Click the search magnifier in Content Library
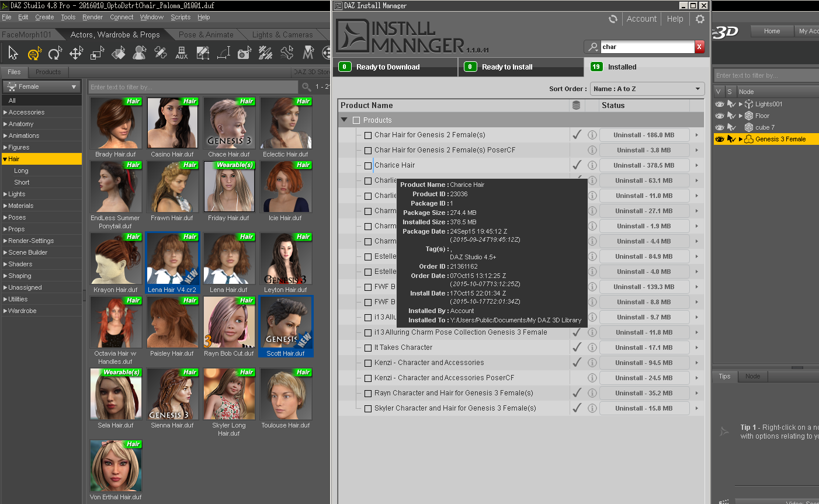The image size is (819, 504). pos(306,87)
